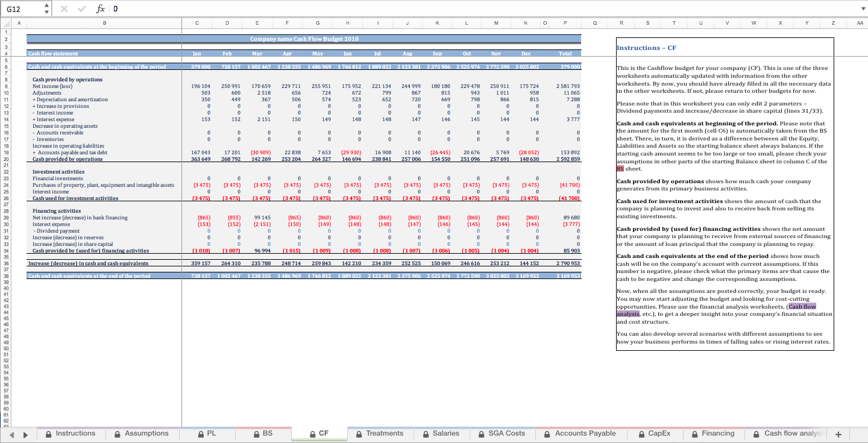Open the PL sheet tab
The height and width of the screenshot is (443, 868).
[x=206, y=433]
